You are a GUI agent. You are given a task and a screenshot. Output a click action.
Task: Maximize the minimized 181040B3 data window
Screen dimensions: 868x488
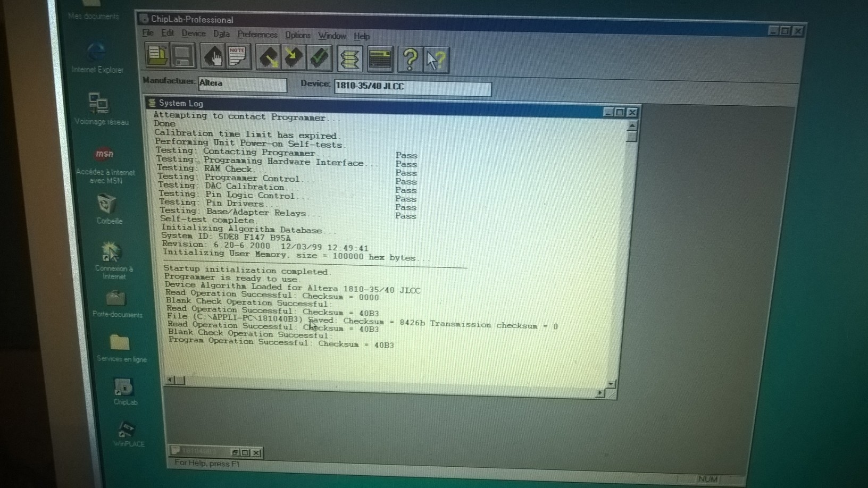(246, 452)
